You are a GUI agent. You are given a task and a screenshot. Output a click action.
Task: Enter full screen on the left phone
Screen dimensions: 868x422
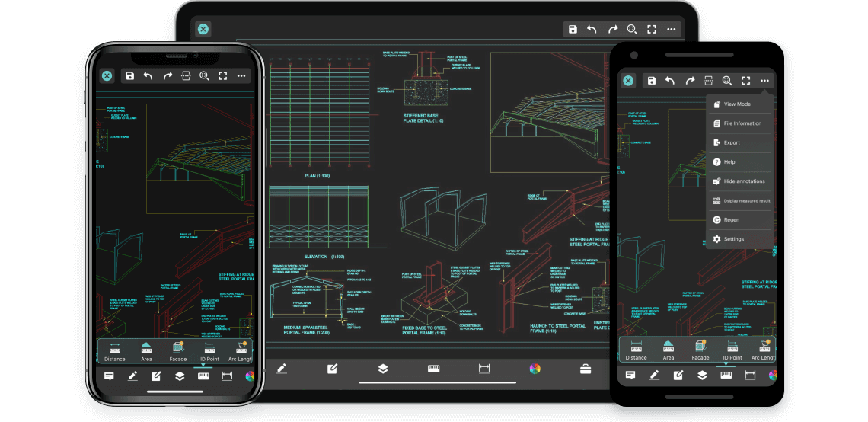pyautogui.click(x=223, y=76)
